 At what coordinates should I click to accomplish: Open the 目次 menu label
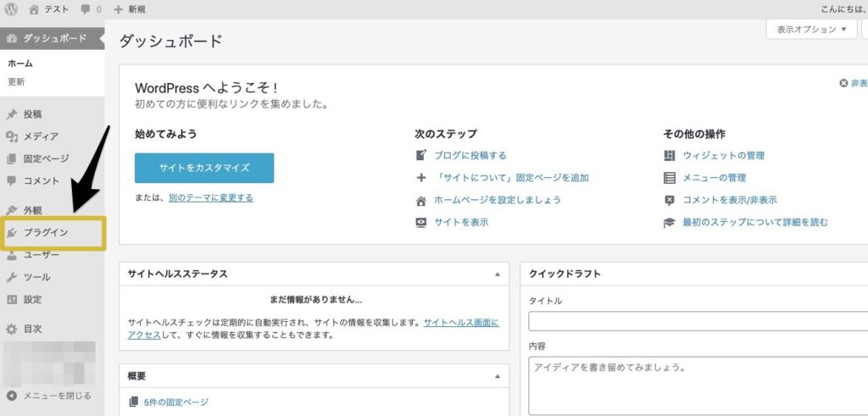pyautogui.click(x=32, y=329)
